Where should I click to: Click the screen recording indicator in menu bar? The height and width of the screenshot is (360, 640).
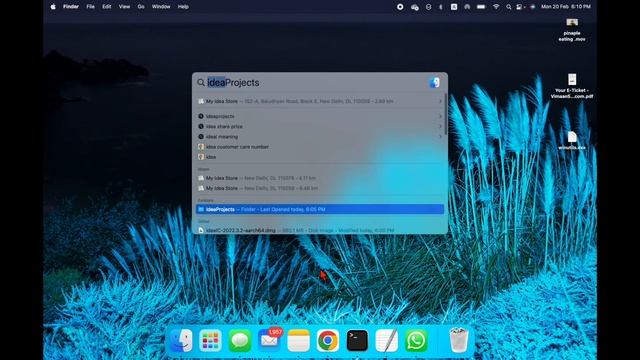point(400,7)
